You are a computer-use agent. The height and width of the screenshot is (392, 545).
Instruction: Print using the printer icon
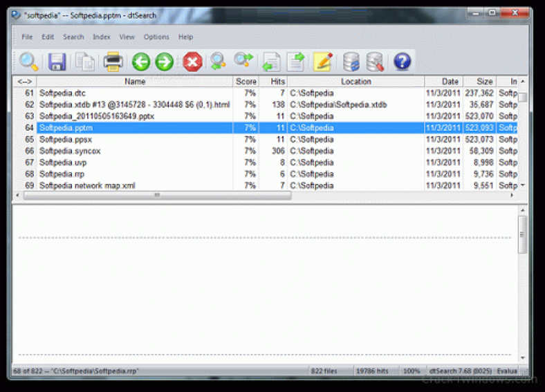[113, 62]
